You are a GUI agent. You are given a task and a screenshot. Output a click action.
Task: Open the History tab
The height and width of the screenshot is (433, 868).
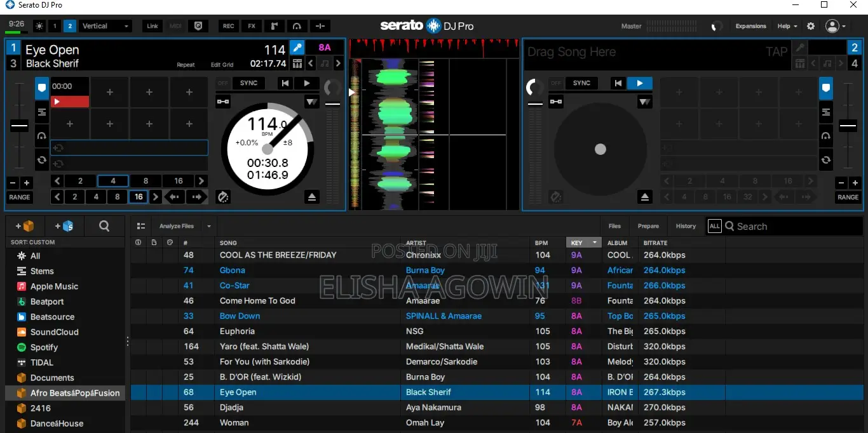coord(686,226)
